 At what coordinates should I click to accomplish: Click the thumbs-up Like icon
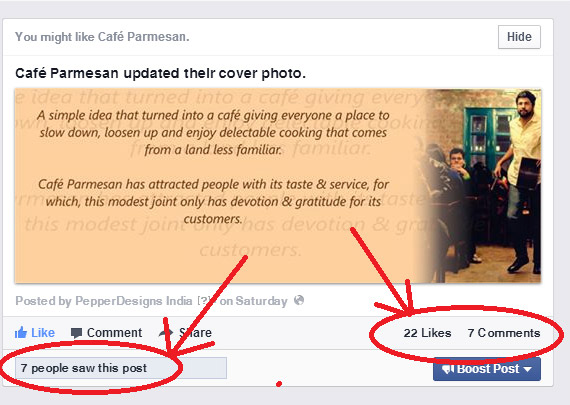pyautogui.click(x=21, y=333)
